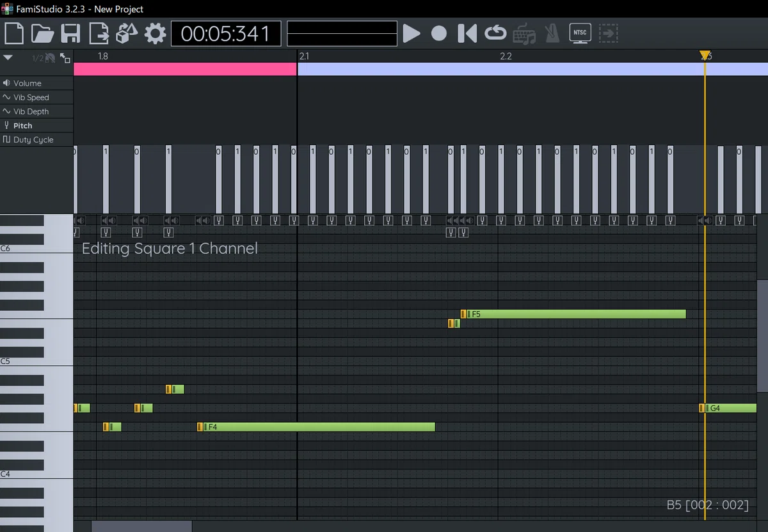
Task: Maximize the piano roll
Action: 65,58
